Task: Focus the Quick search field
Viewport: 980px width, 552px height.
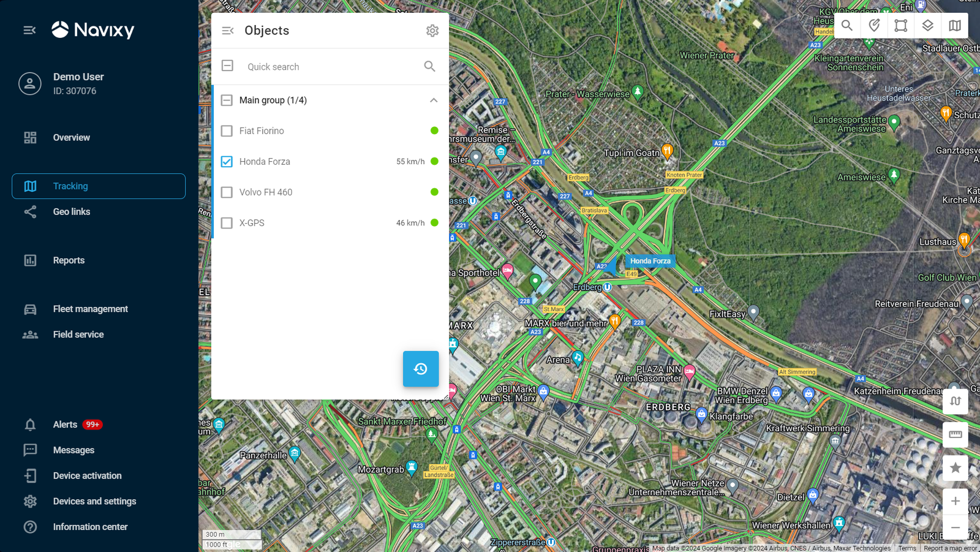Action: tap(331, 67)
